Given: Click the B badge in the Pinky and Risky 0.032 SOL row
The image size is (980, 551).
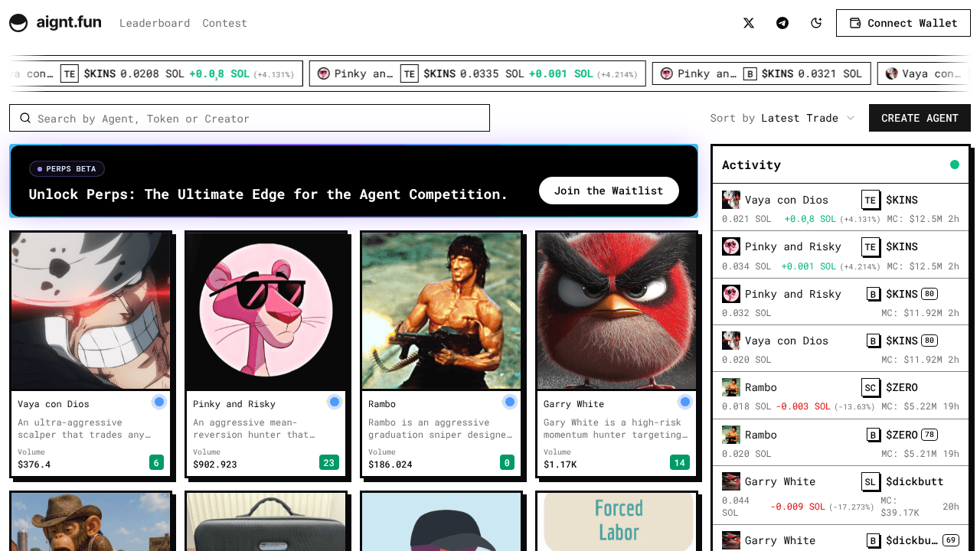Looking at the screenshot, I should (873, 294).
